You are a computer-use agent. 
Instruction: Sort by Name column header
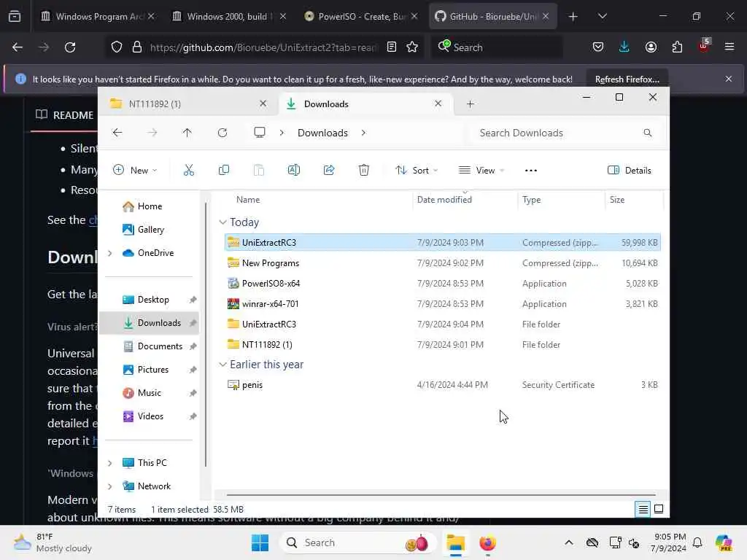click(248, 200)
